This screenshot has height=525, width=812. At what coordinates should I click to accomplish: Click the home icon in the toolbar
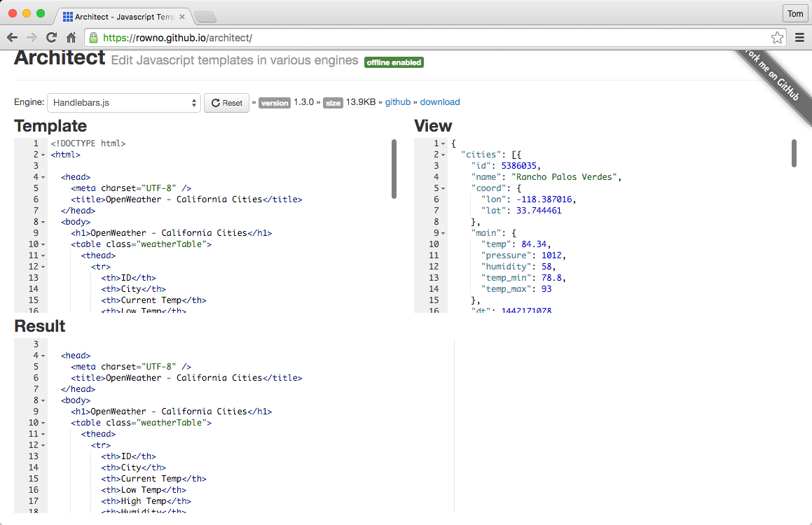click(70, 38)
